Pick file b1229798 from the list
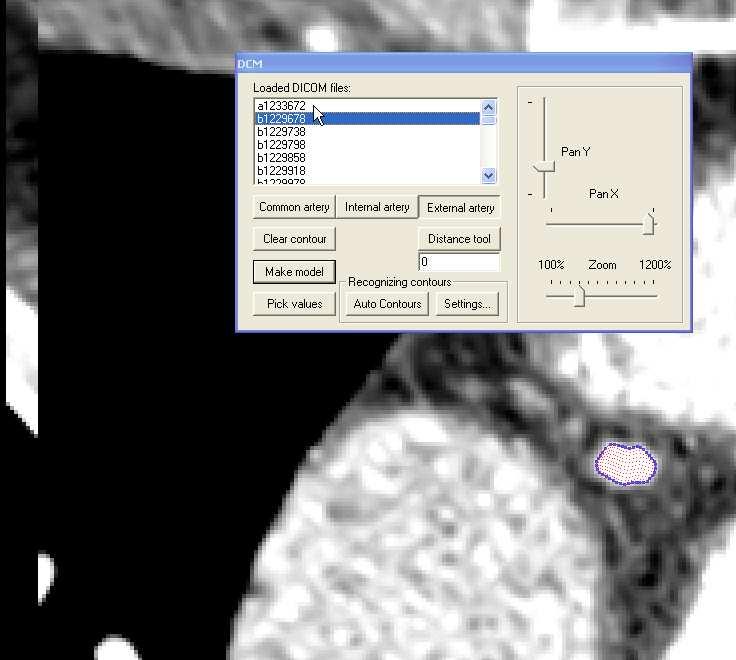The width and height of the screenshot is (736, 660). click(x=368, y=145)
